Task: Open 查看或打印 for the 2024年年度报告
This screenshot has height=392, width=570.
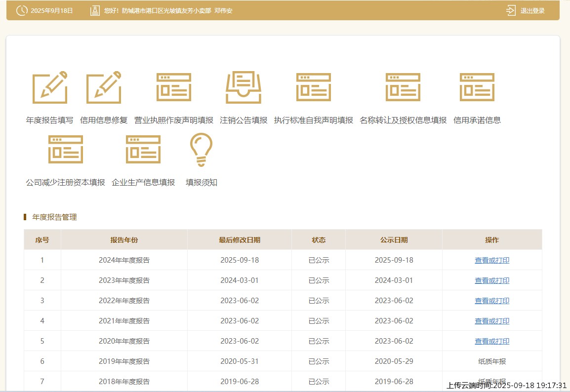Action: pyautogui.click(x=492, y=260)
